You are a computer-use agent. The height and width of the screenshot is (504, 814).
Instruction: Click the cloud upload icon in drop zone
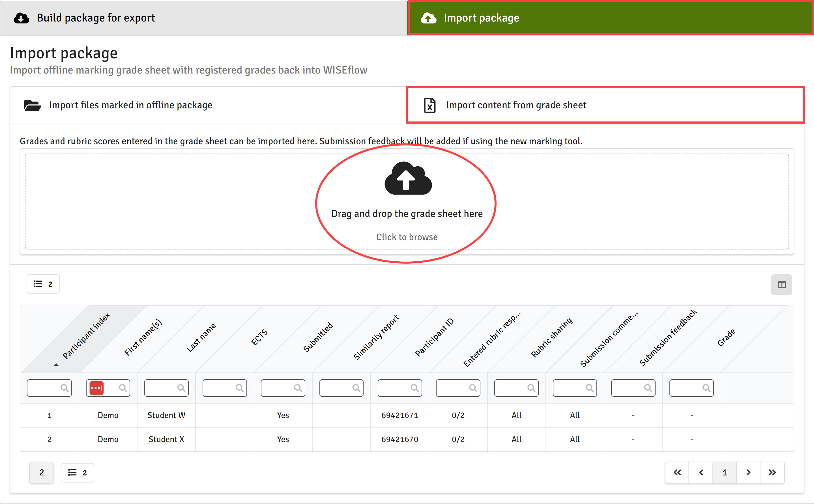click(x=408, y=178)
